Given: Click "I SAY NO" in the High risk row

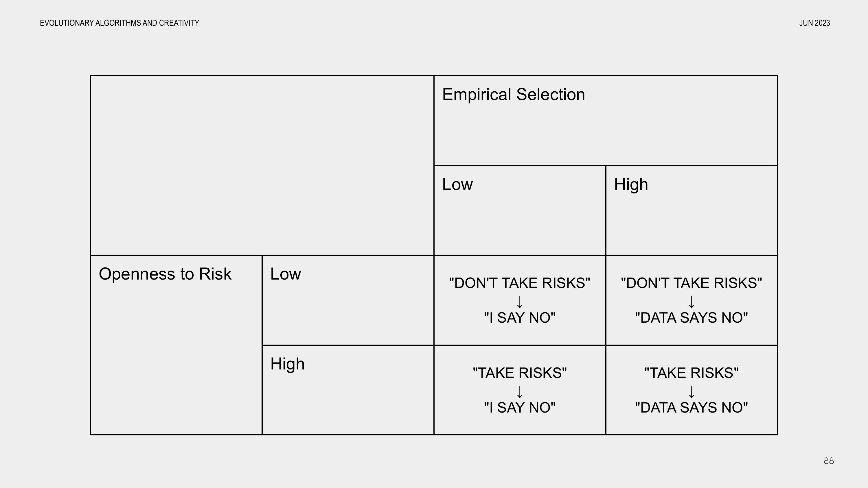Looking at the screenshot, I should point(520,408).
